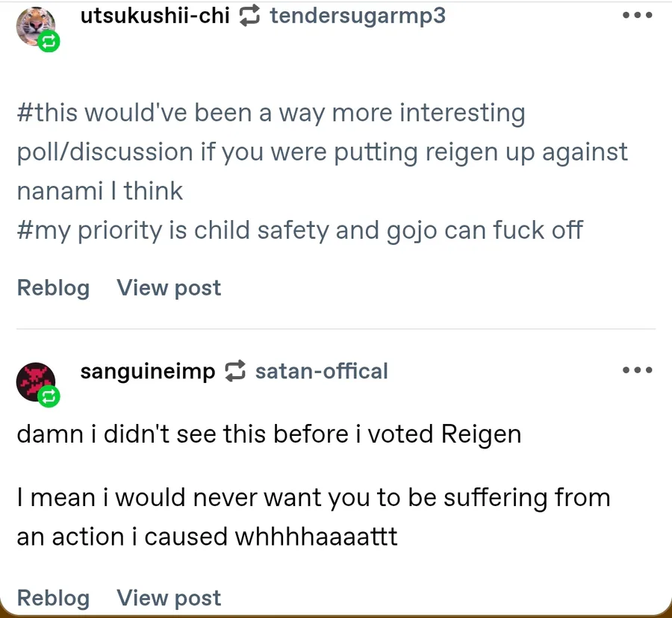Image resolution: width=672 pixels, height=618 pixels.
Task: Open sanguineimp's red pixel avatar
Action: (36, 381)
